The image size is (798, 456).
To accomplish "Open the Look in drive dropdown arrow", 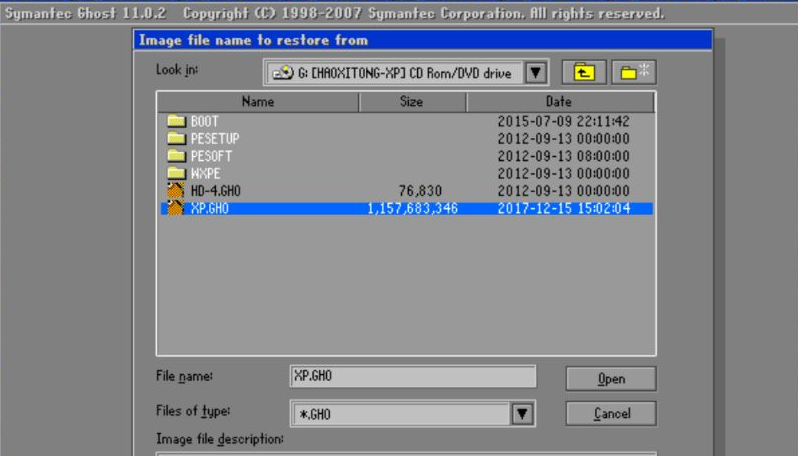I will coord(535,73).
